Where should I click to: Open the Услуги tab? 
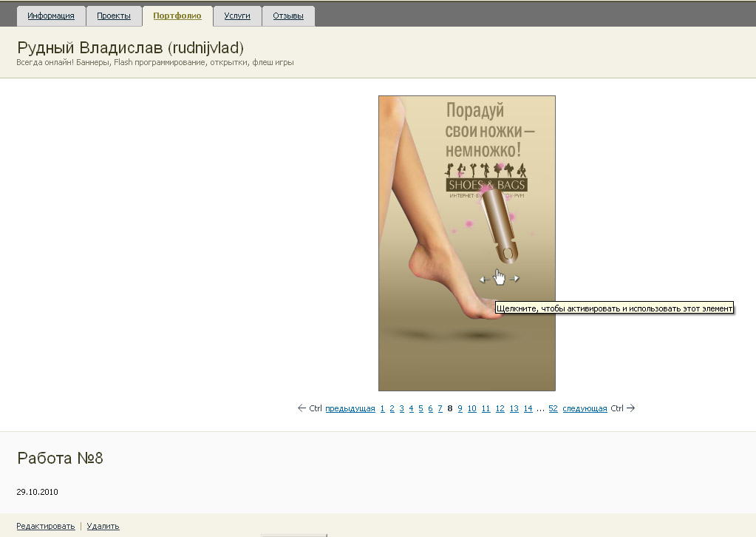point(237,16)
